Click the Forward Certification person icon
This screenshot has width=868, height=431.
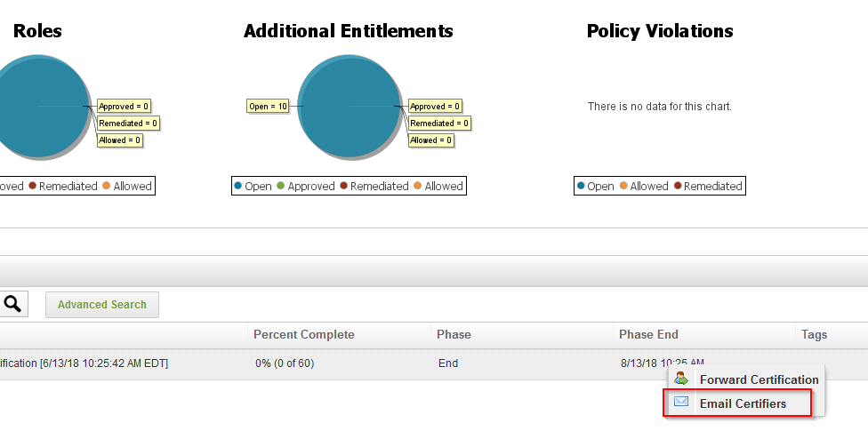(x=682, y=379)
